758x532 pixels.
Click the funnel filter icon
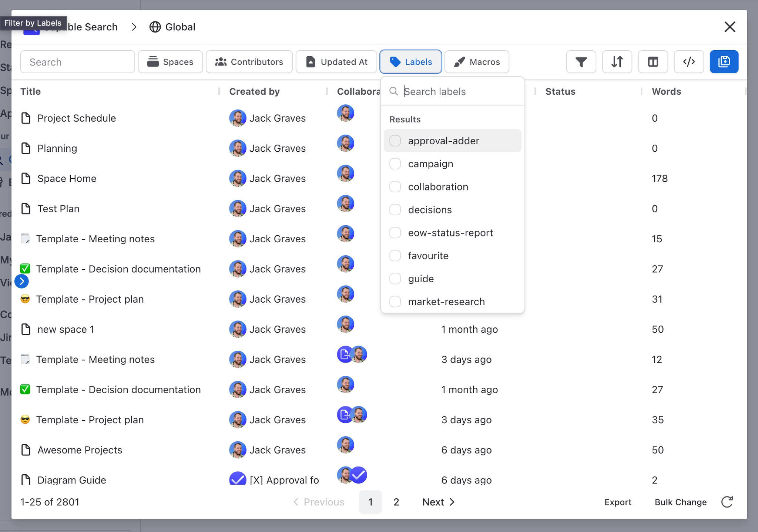pos(581,62)
